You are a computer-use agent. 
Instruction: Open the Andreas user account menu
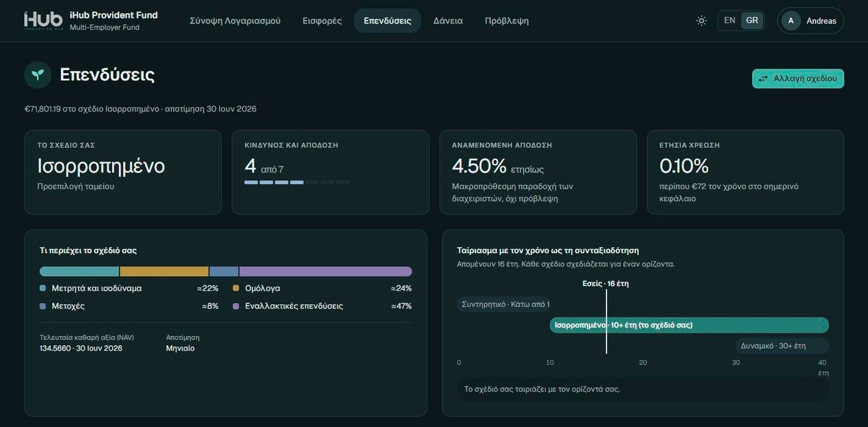point(810,20)
